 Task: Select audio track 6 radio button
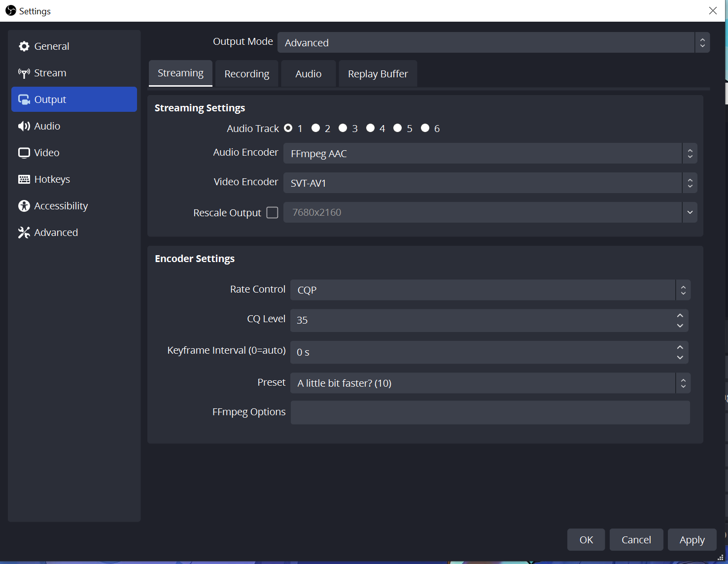pyautogui.click(x=425, y=128)
